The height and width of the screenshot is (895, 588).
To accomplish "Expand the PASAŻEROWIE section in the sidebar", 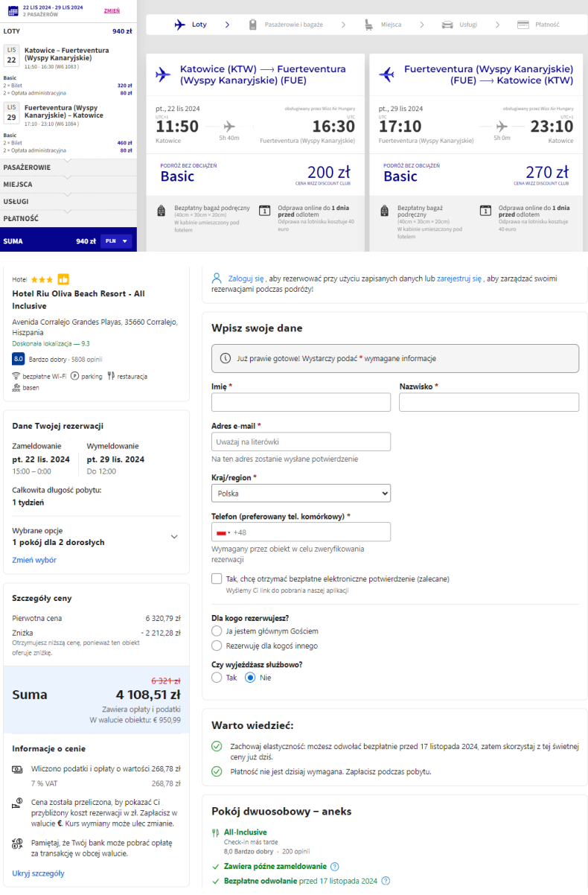I will click(68, 168).
